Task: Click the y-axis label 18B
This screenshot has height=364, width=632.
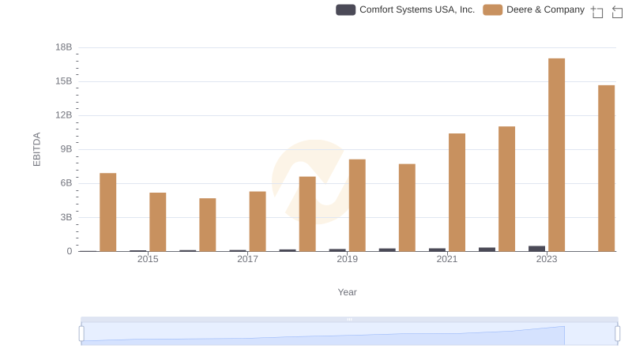Action: (64, 47)
